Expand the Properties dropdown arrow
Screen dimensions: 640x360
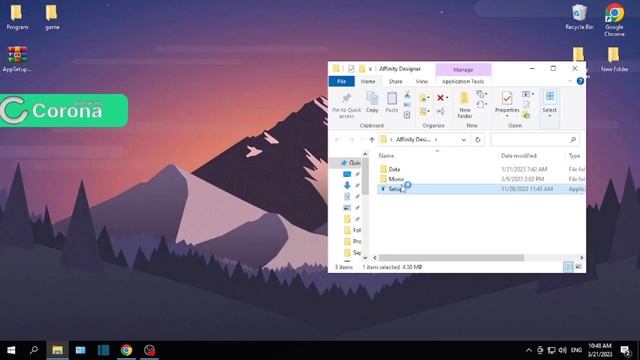coord(507,116)
